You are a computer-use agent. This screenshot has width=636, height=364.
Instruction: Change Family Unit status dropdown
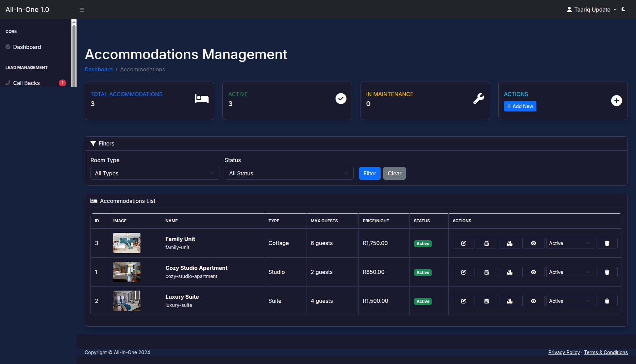click(x=570, y=243)
